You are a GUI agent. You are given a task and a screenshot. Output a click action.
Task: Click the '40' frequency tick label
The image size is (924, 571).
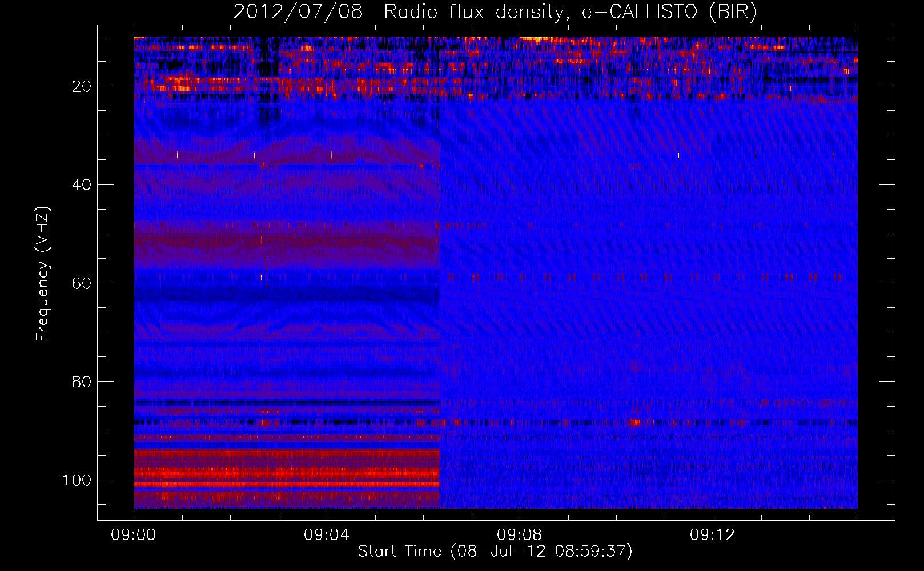click(x=82, y=185)
